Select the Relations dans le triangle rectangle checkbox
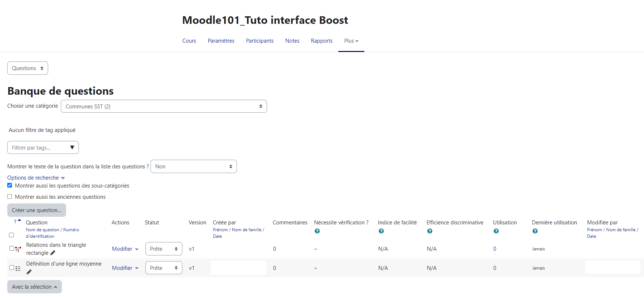Image resolution: width=644 pixels, height=297 pixels. [12, 248]
